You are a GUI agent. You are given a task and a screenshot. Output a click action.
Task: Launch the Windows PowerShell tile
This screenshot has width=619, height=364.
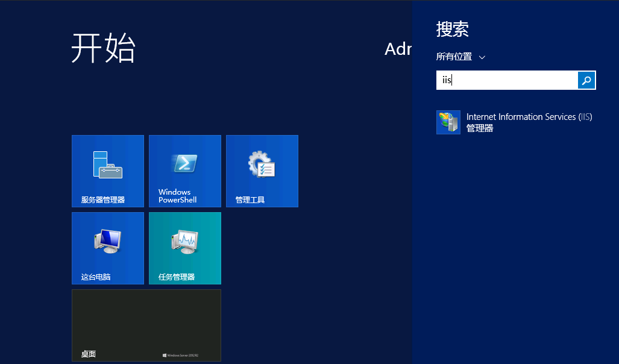185,171
